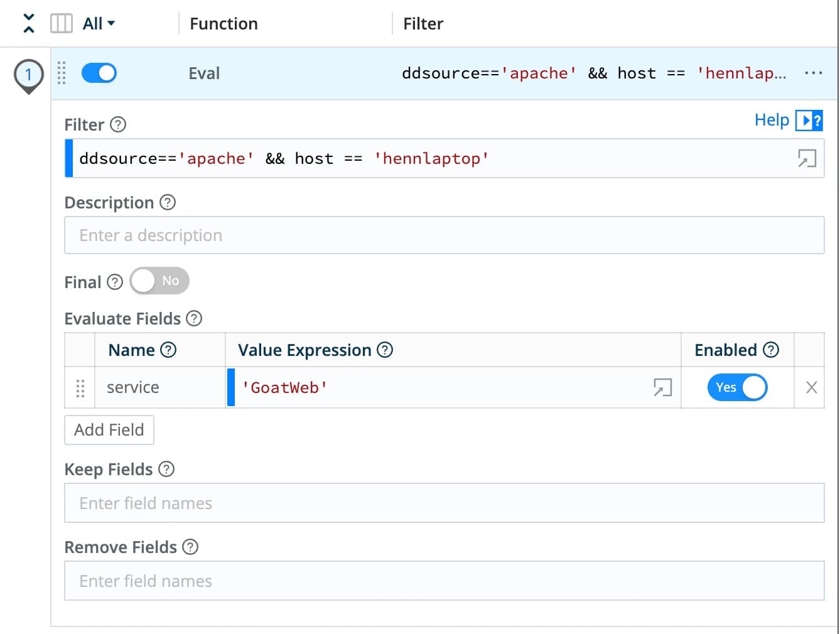Image resolution: width=840 pixels, height=634 pixels.
Task: Open the All dropdown filter
Action: (99, 23)
